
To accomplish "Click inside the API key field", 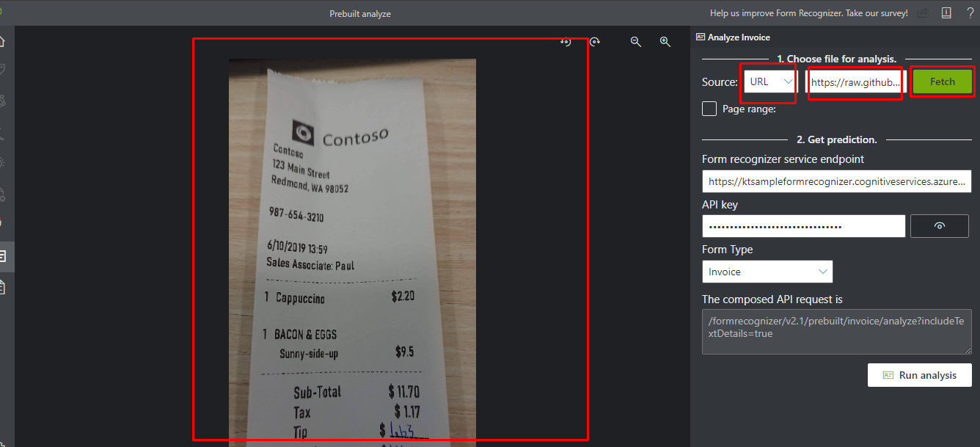I will [803, 226].
